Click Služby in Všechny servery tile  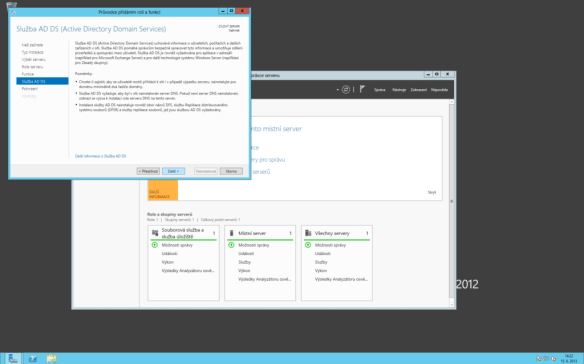pos(321,262)
